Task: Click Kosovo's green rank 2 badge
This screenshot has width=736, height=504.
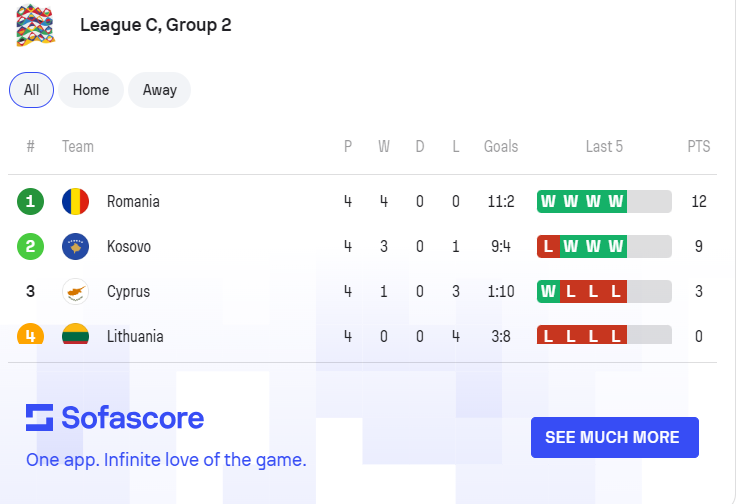Action: [x=31, y=246]
